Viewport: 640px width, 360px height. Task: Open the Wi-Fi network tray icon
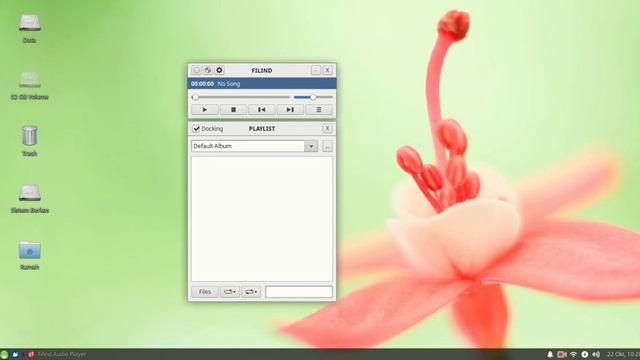tap(573, 354)
